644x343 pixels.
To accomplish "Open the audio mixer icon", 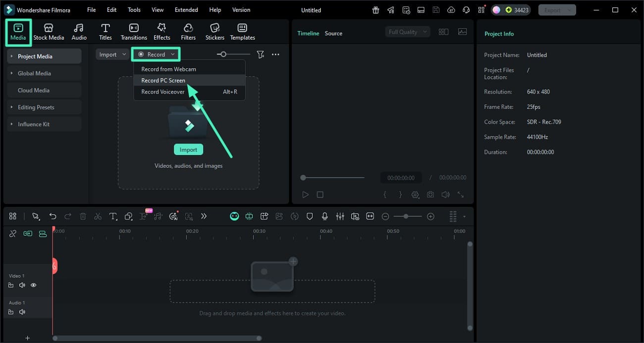I will pos(340,216).
